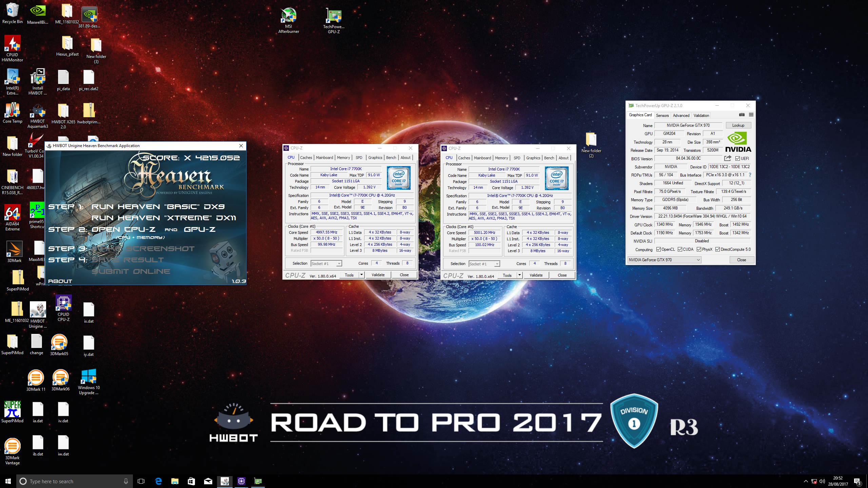
Task: Open the MaxwellBi... NVIDIA desktop icon
Action: [x=38, y=14]
